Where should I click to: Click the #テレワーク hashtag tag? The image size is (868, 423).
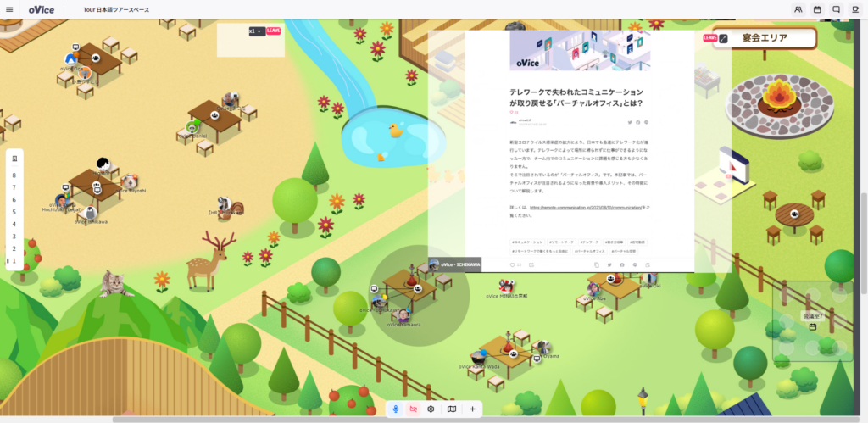tap(590, 242)
